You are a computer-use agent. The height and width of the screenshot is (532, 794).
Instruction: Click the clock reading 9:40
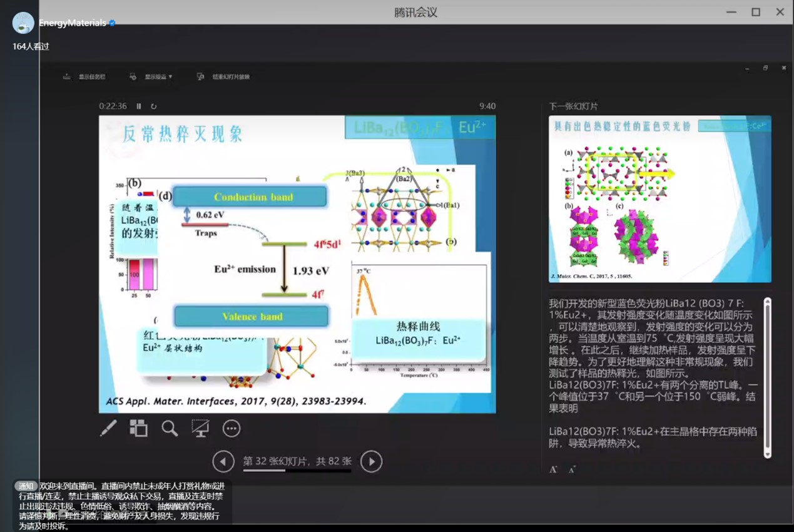click(487, 106)
